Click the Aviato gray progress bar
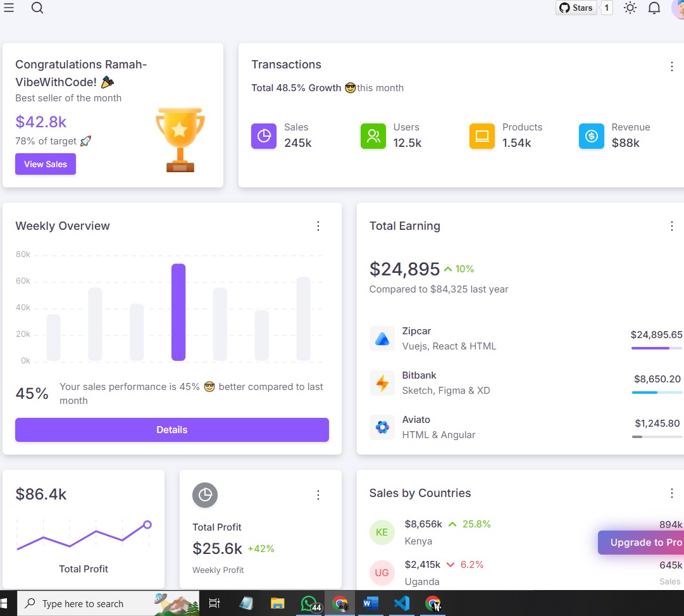This screenshot has width=684, height=616. click(x=657, y=437)
